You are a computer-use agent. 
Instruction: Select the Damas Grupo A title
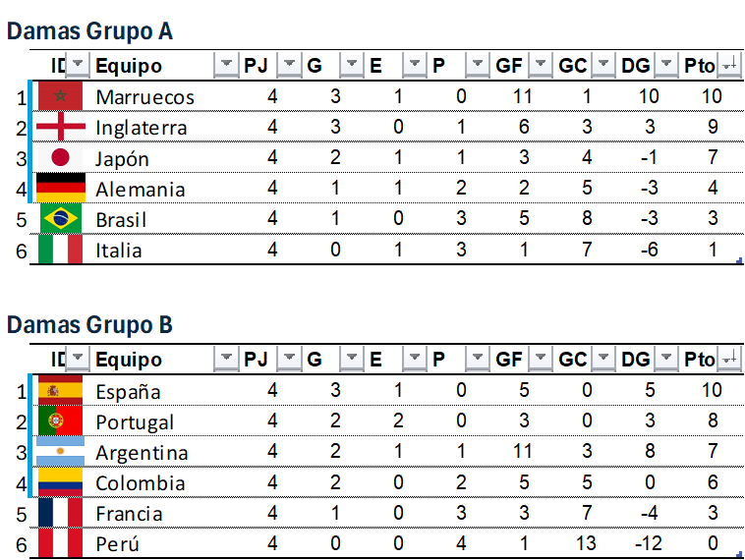[90, 31]
